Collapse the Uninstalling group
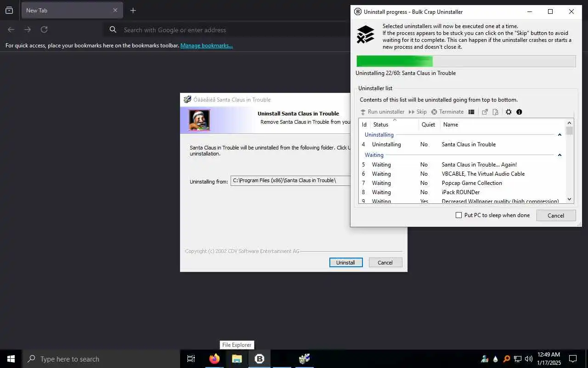Viewport: 588px width, 368px height. click(x=560, y=135)
